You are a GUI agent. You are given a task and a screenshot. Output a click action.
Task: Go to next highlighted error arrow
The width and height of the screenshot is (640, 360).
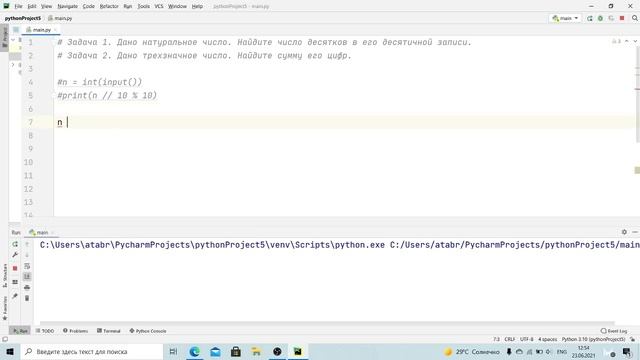pyautogui.click(x=635, y=42)
